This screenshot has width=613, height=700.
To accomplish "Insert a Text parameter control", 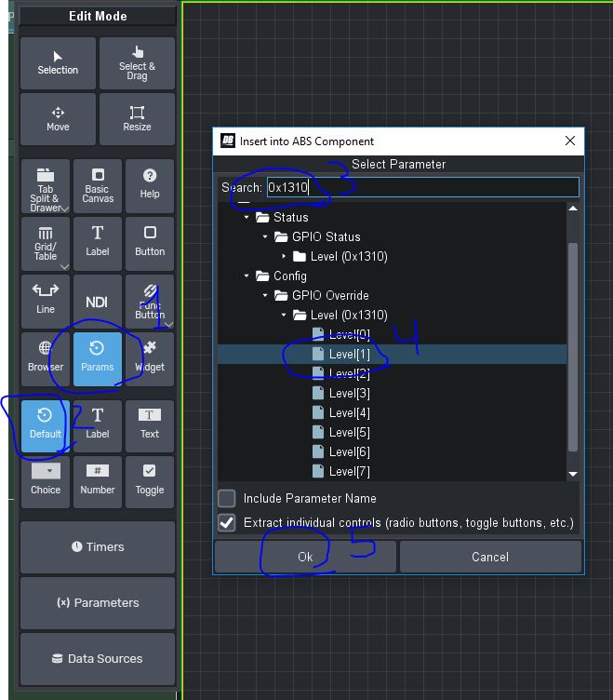I will (x=150, y=426).
